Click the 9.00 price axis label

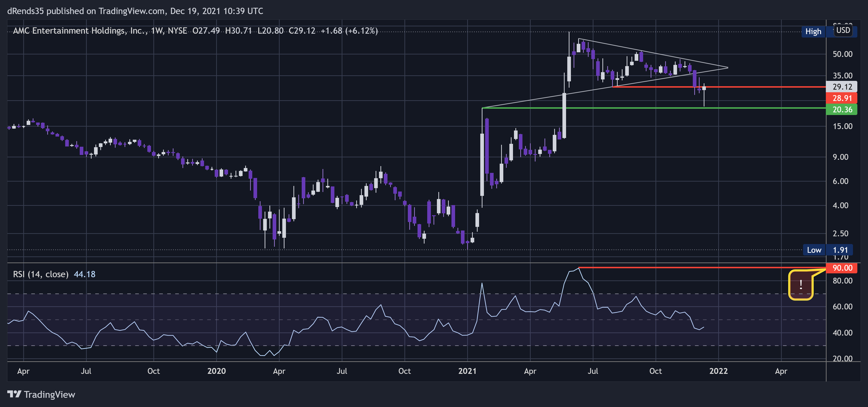click(840, 157)
